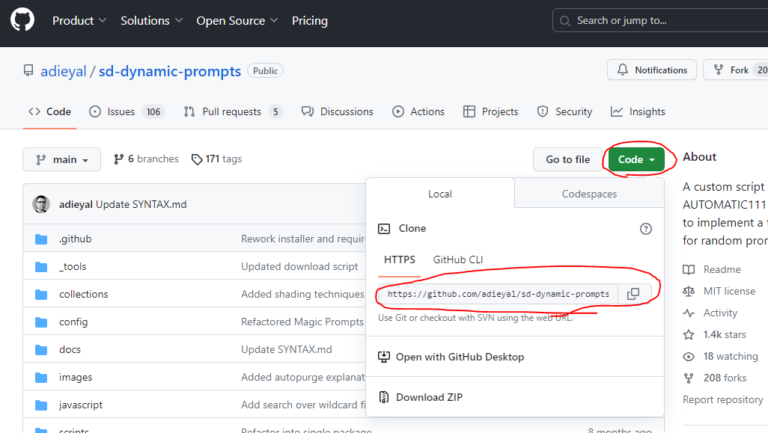
Task: Click the Notifications bell button
Action: [x=652, y=70]
